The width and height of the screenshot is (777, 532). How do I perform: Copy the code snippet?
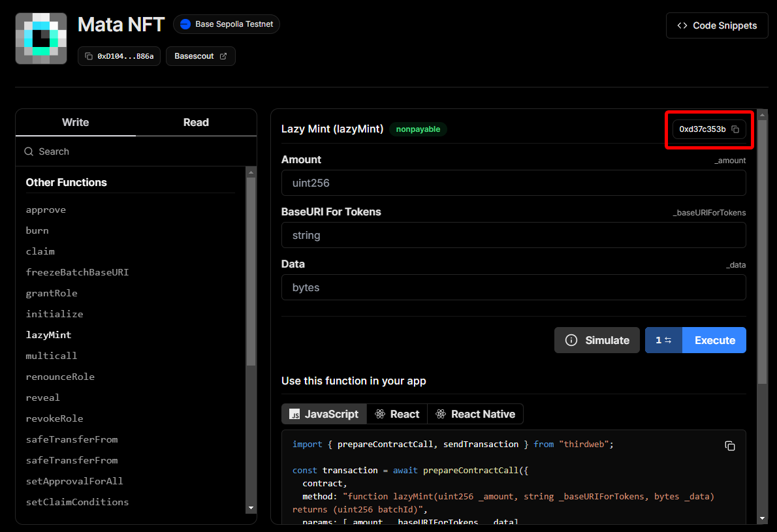coord(729,446)
